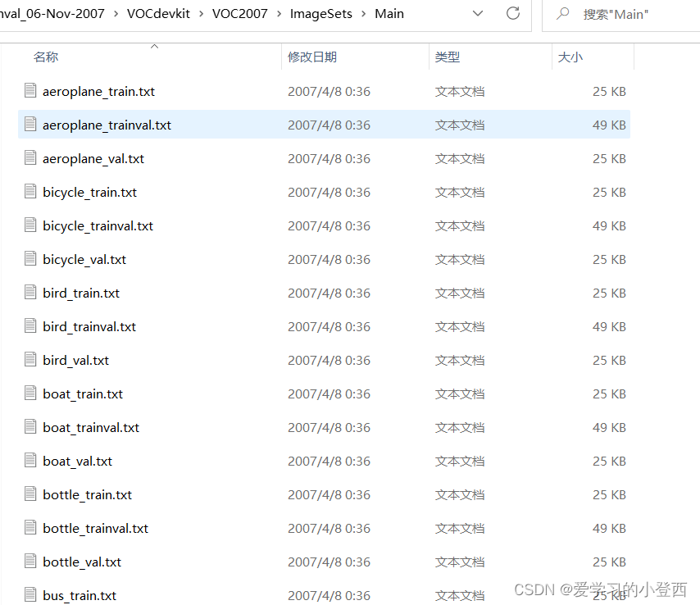Open the address bar history dropdown

pos(478,13)
